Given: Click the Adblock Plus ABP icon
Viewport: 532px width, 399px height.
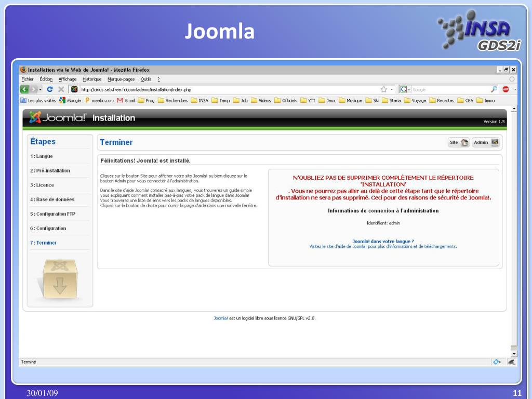Looking at the screenshot, I should [x=506, y=89].
